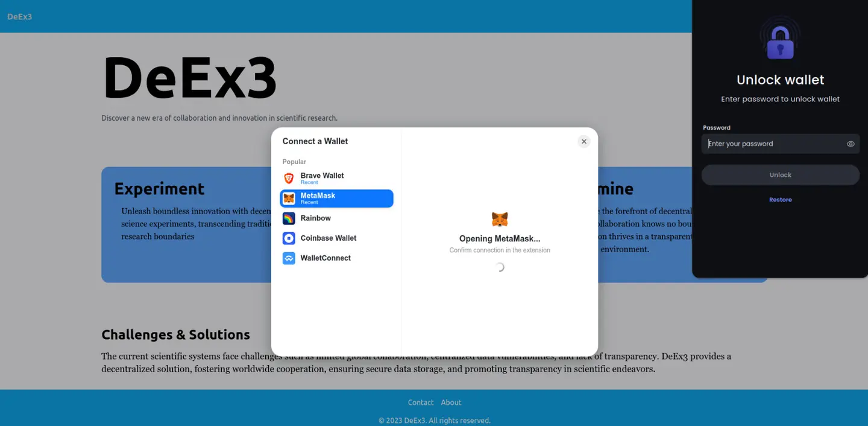Click the Connect a Wallet dialog title

point(315,141)
